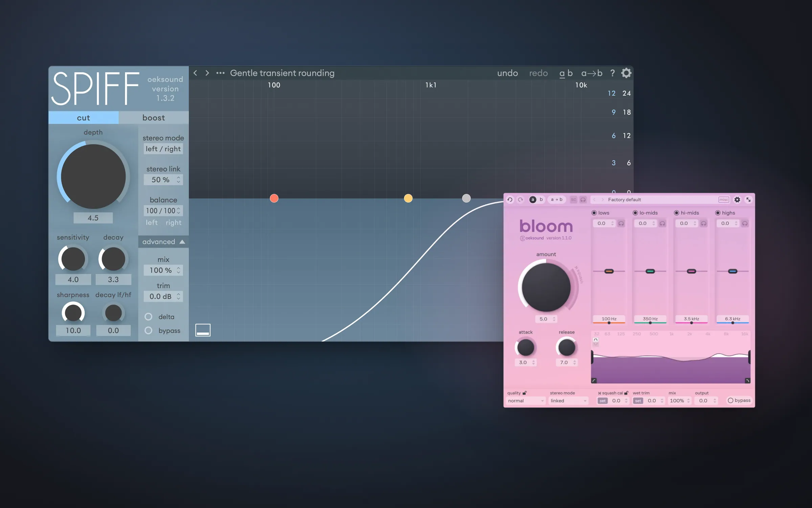812x508 pixels.
Task: Toggle bloom bypass
Action: pos(739,400)
